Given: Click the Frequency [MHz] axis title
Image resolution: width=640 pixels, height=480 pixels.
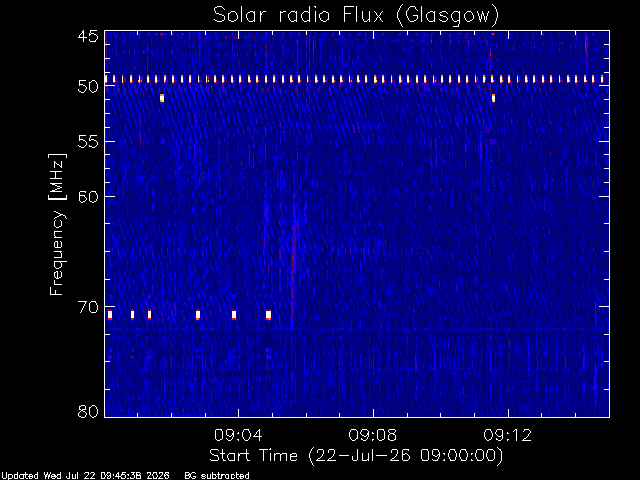Looking at the screenshot, I should [x=57, y=224].
